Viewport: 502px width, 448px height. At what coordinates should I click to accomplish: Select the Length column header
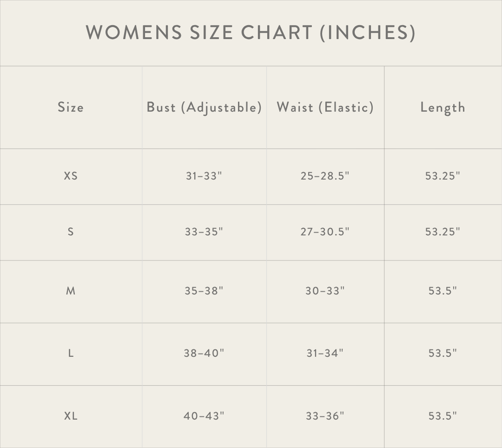point(443,108)
